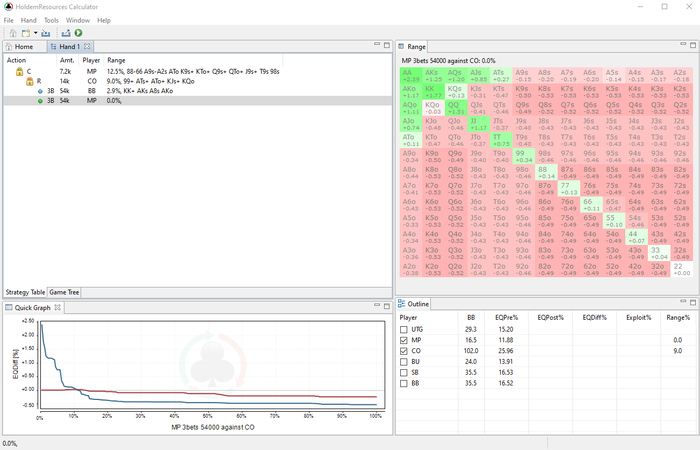Viewport: 700px width, 450px height.
Task: Select BB range 2.9%, KK+ AKs
Action: 140,91
